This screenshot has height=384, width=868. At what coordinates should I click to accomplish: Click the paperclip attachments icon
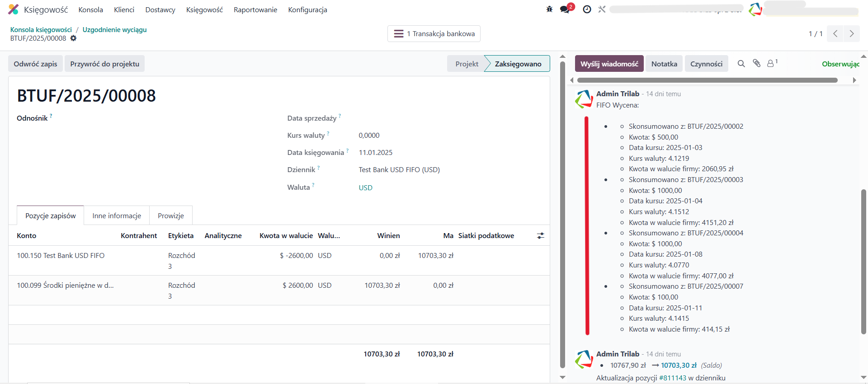[x=756, y=63]
